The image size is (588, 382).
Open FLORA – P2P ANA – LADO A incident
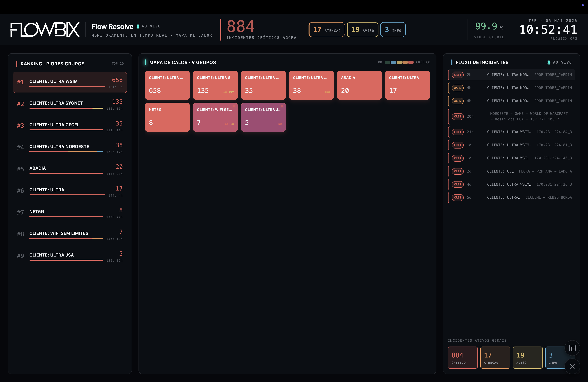[x=512, y=171]
